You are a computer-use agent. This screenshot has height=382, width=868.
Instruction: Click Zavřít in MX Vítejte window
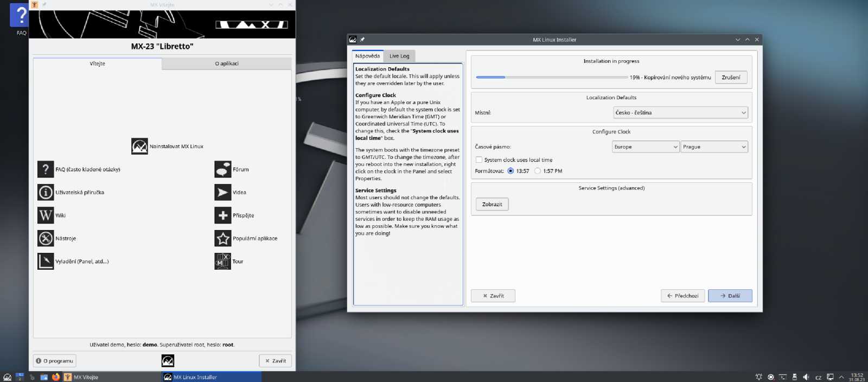(x=275, y=361)
